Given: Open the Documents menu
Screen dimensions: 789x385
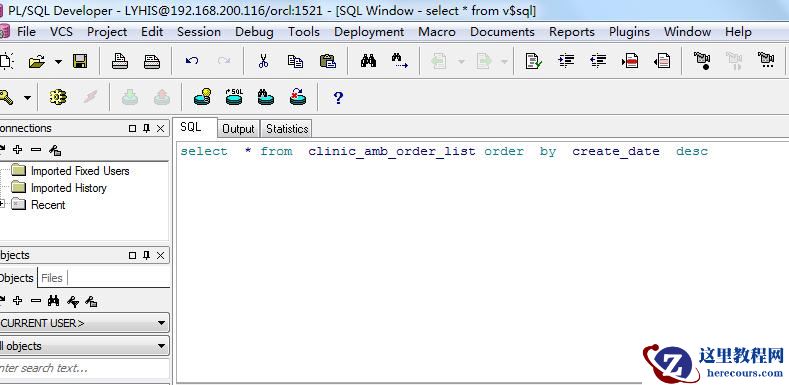Looking at the screenshot, I should pyautogui.click(x=502, y=32).
